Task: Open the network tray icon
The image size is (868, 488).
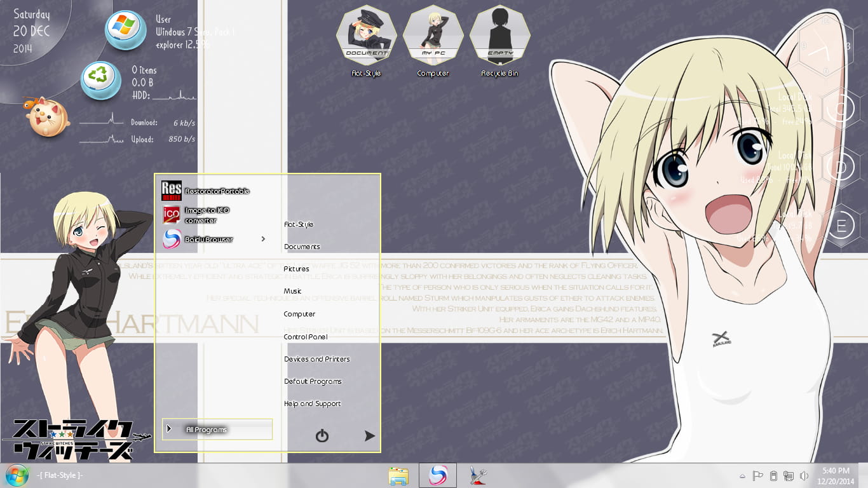Action: tap(789, 476)
